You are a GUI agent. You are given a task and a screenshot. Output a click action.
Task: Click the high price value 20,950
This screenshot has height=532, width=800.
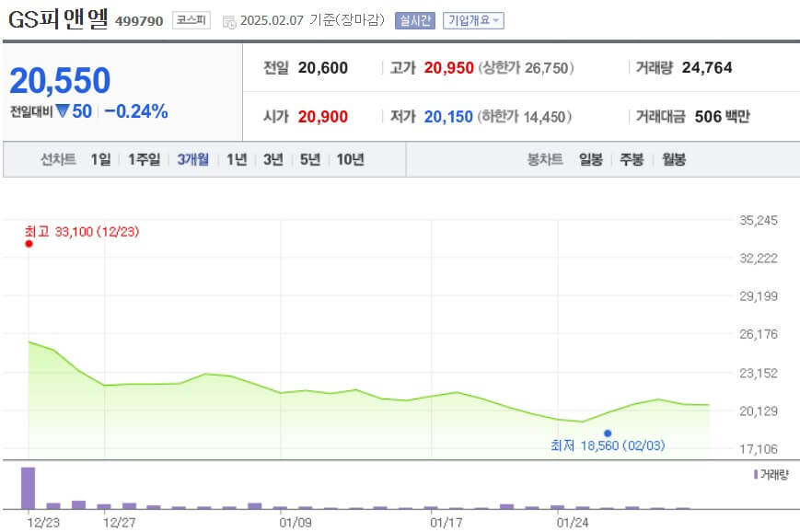click(449, 68)
